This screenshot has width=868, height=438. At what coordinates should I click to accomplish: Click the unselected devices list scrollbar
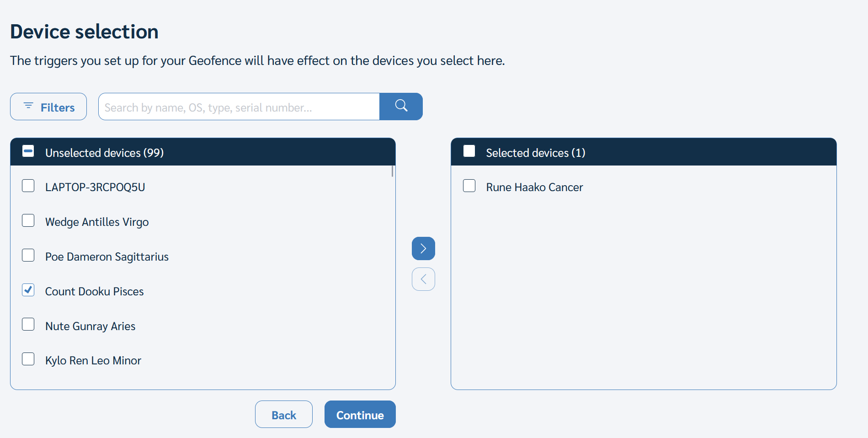tap(392, 171)
